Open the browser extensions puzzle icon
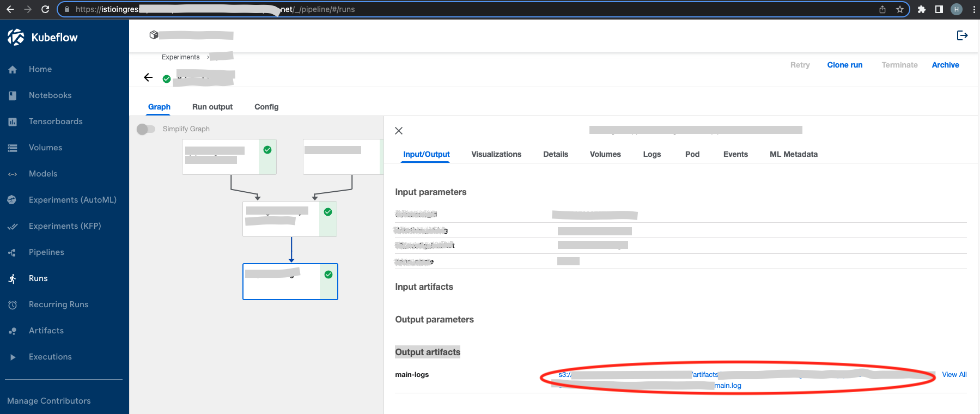 click(x=922, y=9)
